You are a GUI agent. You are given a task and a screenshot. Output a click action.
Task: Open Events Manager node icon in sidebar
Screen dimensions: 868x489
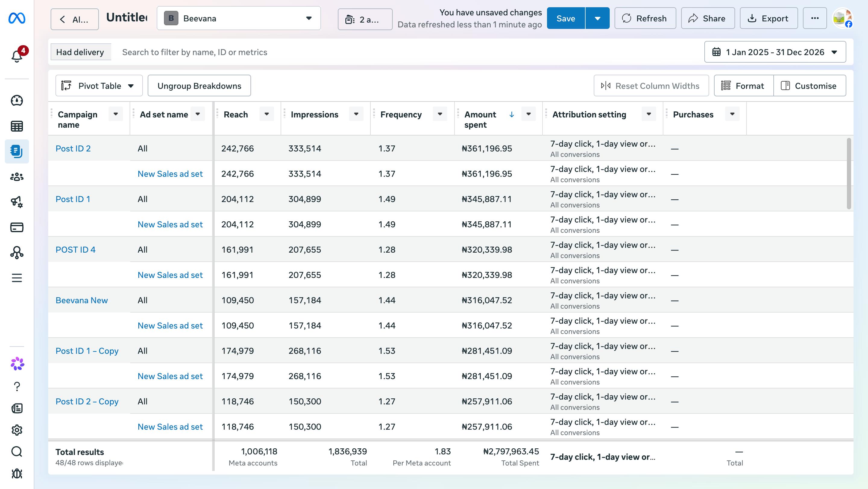[x=17, y=252]
